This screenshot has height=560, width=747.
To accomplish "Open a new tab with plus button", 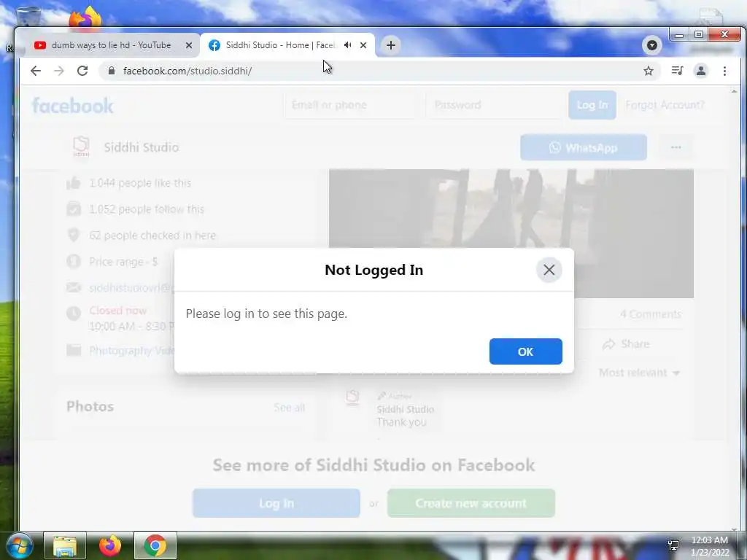I will 391,45.
